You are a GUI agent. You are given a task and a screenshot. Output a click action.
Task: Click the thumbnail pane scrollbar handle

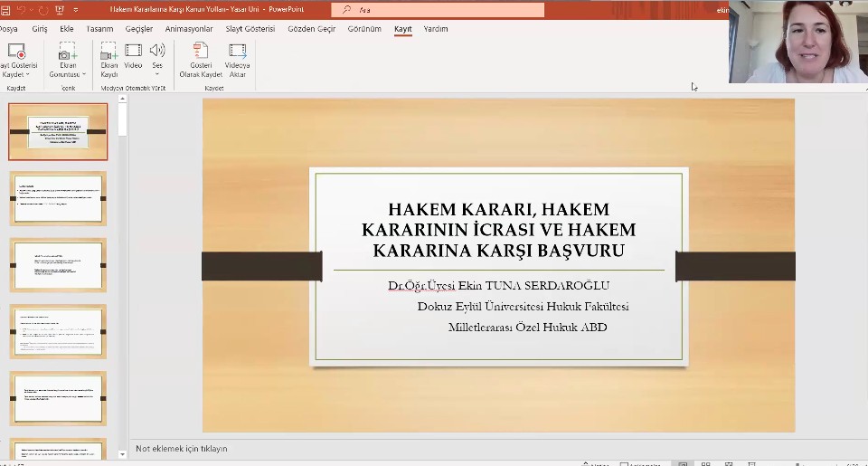pos(122,119)
